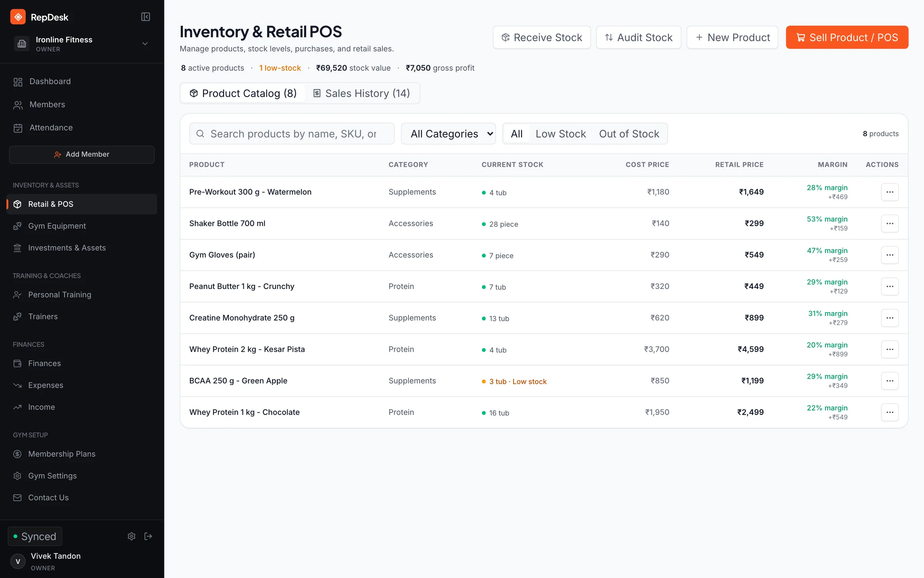
Task: Open Investments & Assets
Action: 82,248
